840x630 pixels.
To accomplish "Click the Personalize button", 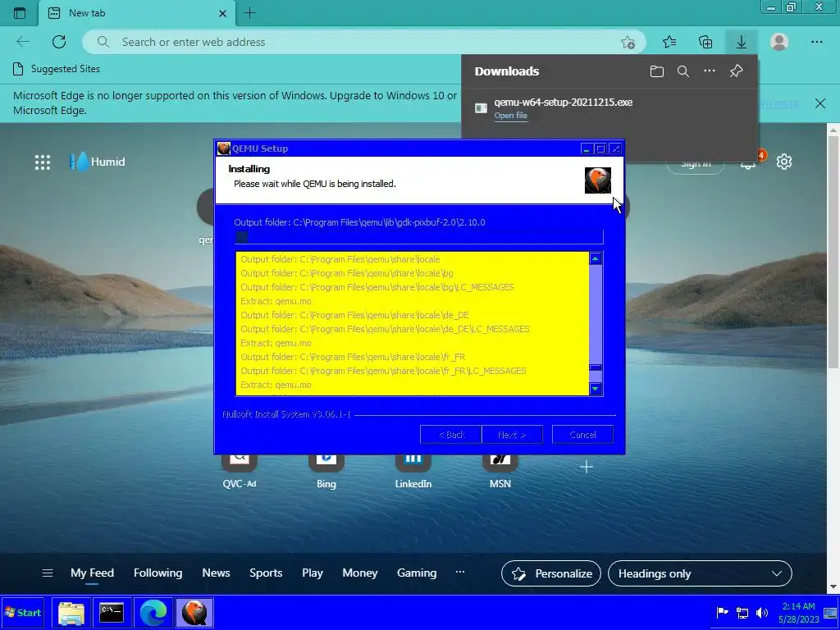I will (550, 573).
